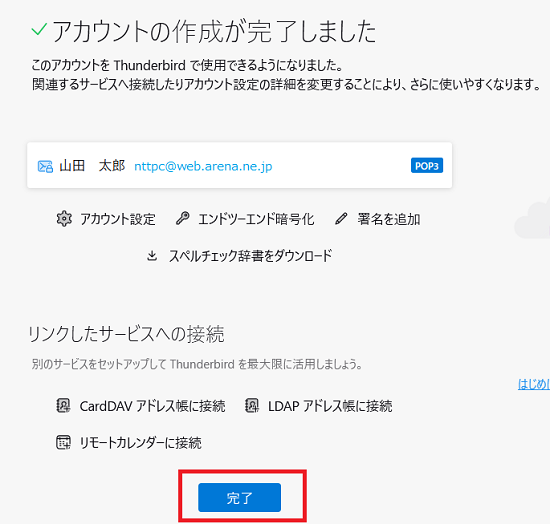Viewport: 550px width, 527px height.
Task: Click リモートカレンダーに接続 label
Action: [x=141, y=443]
